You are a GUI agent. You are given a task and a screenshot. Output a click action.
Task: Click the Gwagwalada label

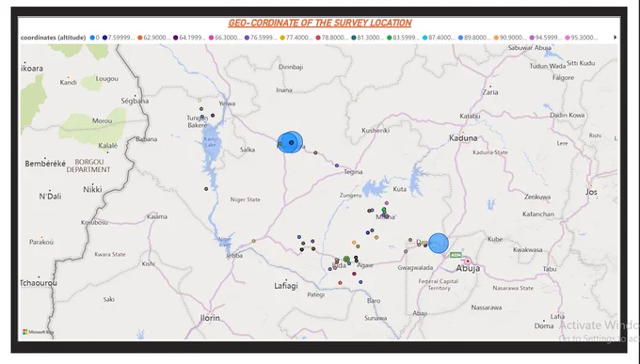(415, 268)
